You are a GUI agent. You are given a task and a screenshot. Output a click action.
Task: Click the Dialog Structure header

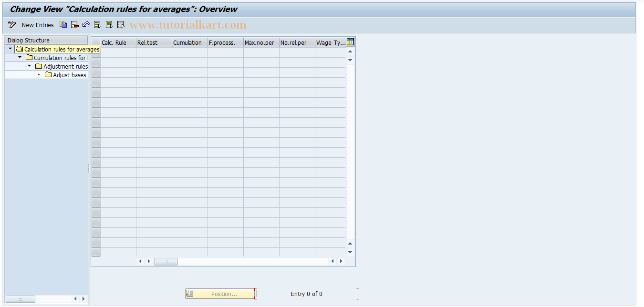[x=46, y=41]
